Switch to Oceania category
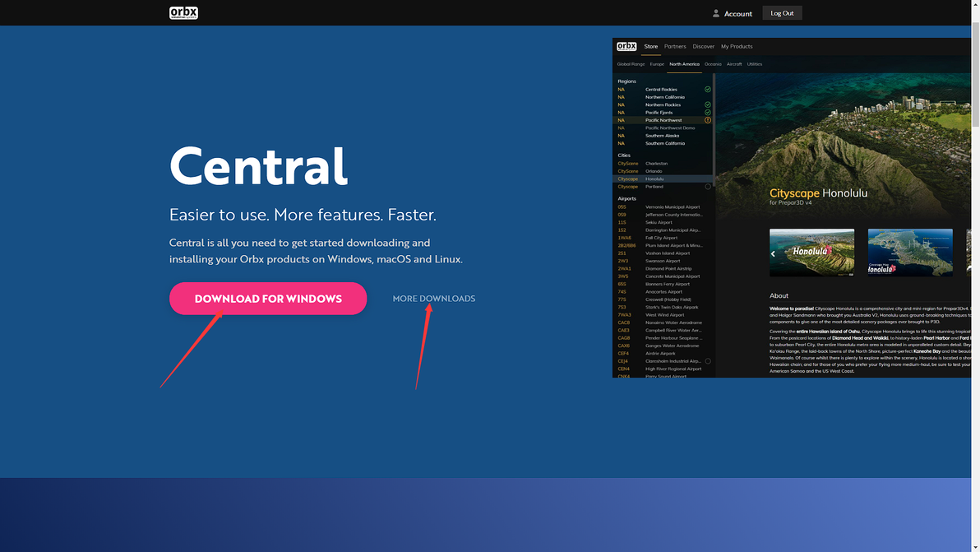This screenshot has width=980, height=552. pyautogui.click(x=713, y=64)
